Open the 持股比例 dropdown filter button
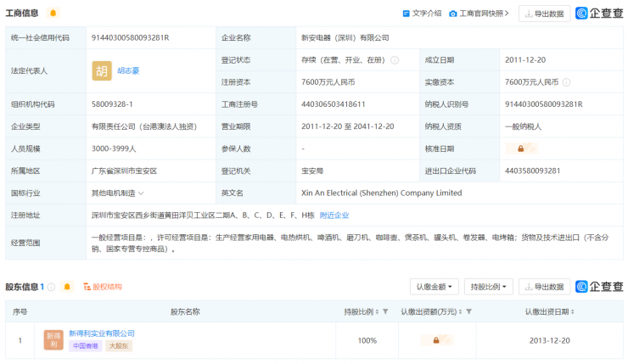 pyautogui.click(x=489, y=287)
